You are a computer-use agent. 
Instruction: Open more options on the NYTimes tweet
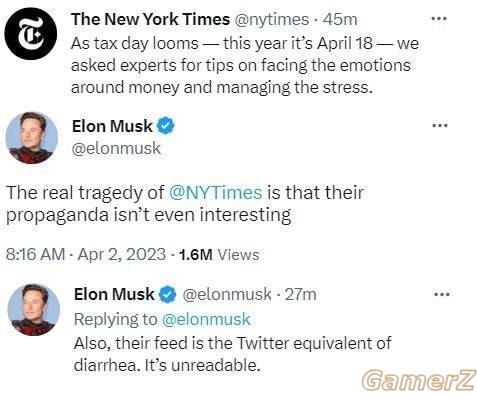coord(439,19)
